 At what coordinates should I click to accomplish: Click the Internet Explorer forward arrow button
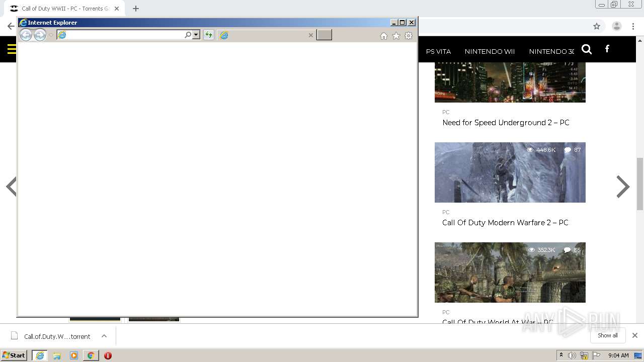point(40,35)
